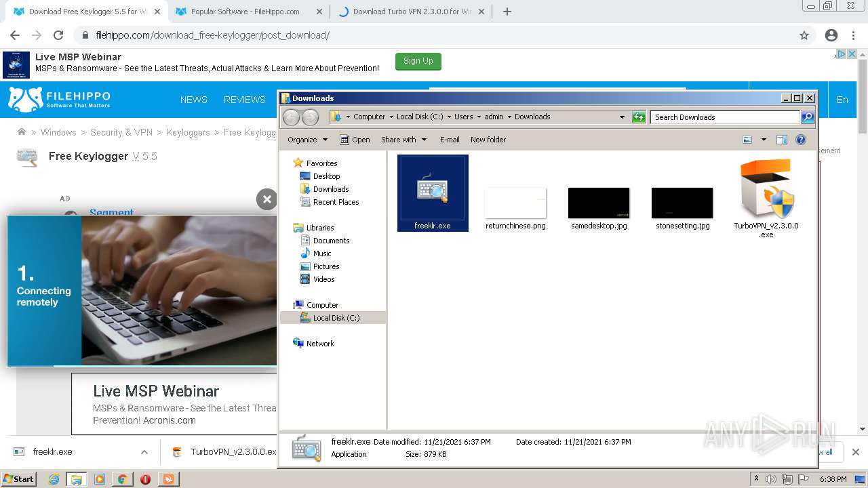Select Music library

(x=322, y=253)
